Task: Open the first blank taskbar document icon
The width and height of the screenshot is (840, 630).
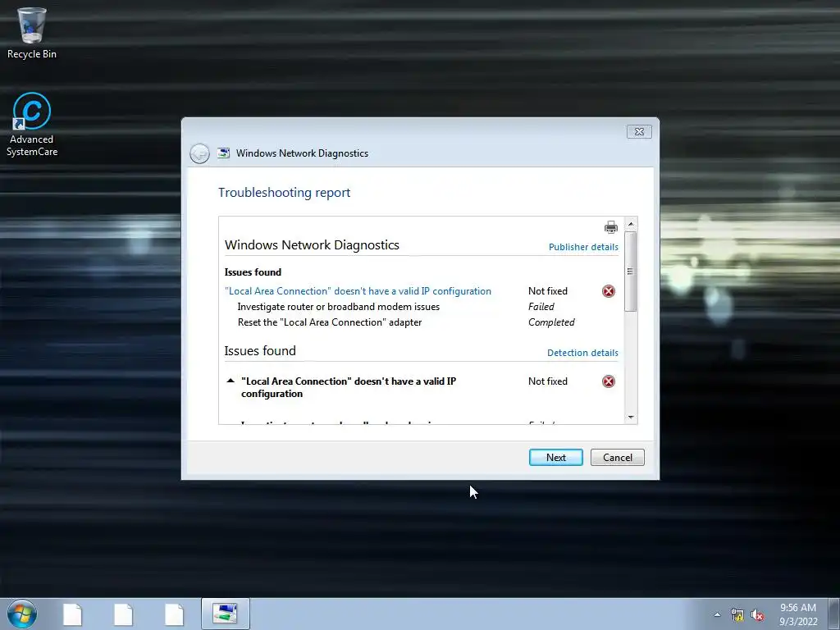Action: [x=72, y=614]
